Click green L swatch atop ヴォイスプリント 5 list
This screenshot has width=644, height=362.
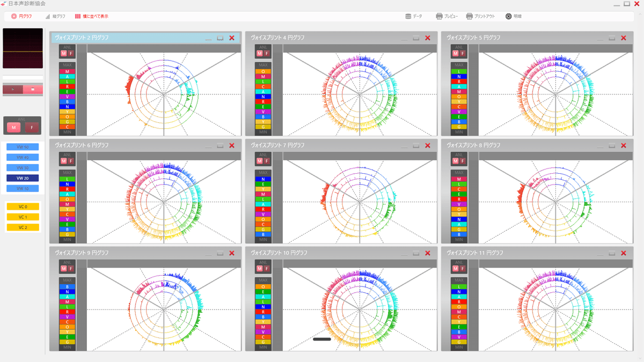(x=459, y=71)
